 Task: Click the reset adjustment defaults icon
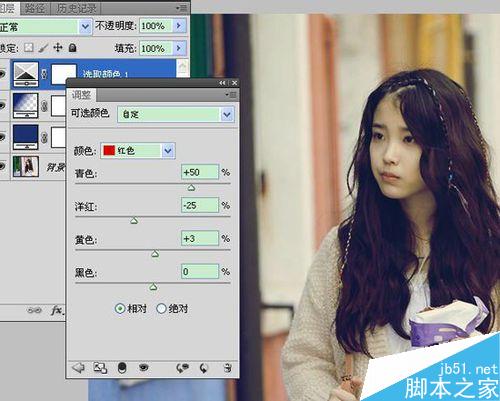point(204,368)
